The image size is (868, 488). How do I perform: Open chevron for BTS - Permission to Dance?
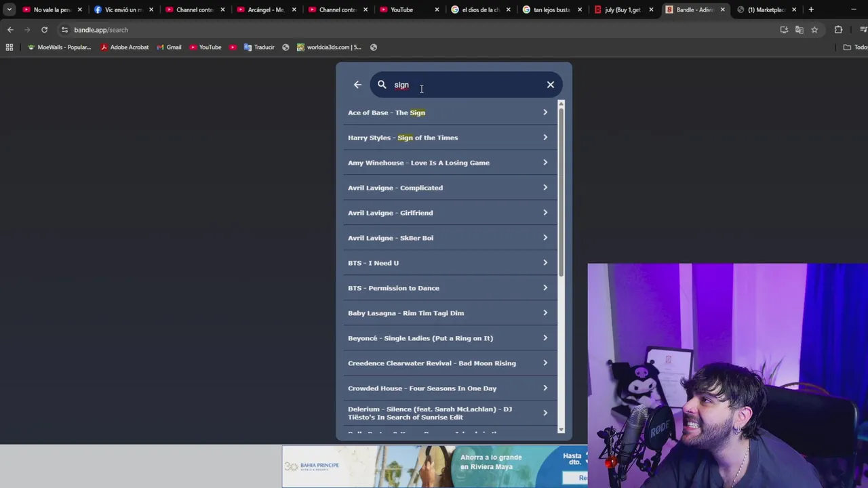coord(545,288)
